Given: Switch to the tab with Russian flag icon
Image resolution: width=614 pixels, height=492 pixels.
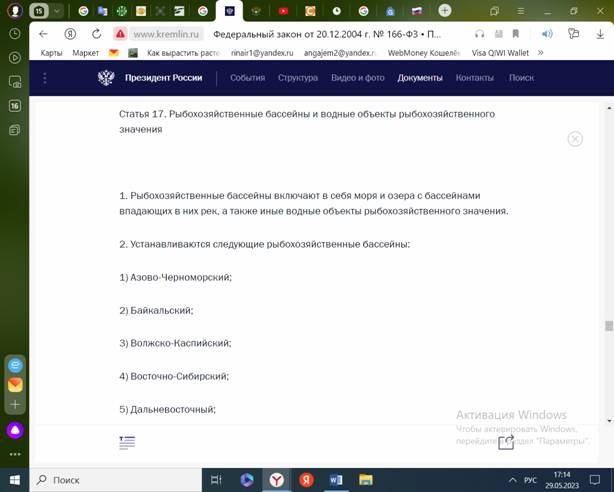Looking at the screenshot, I should (x=416, y=11).
